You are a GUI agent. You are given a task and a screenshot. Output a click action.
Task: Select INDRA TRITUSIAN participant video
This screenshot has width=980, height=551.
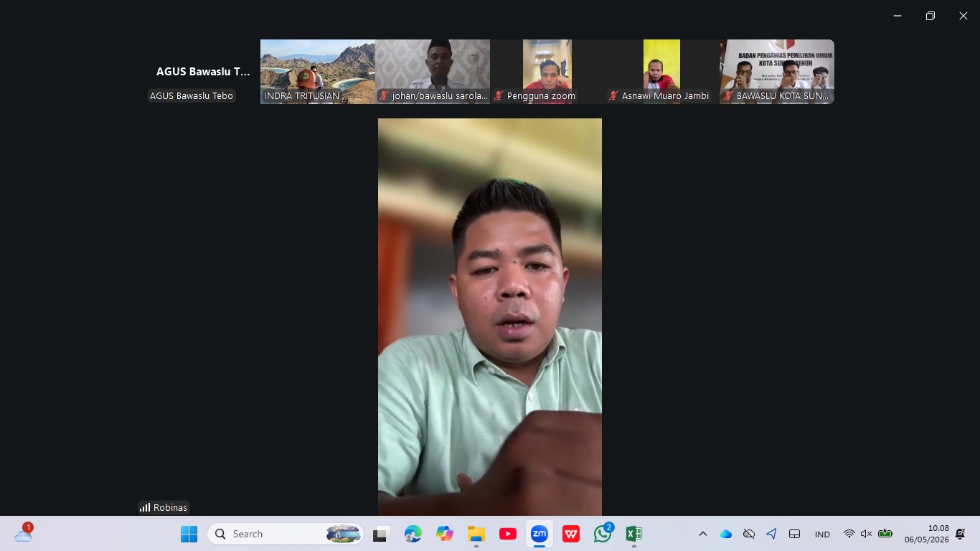[318, 72]
